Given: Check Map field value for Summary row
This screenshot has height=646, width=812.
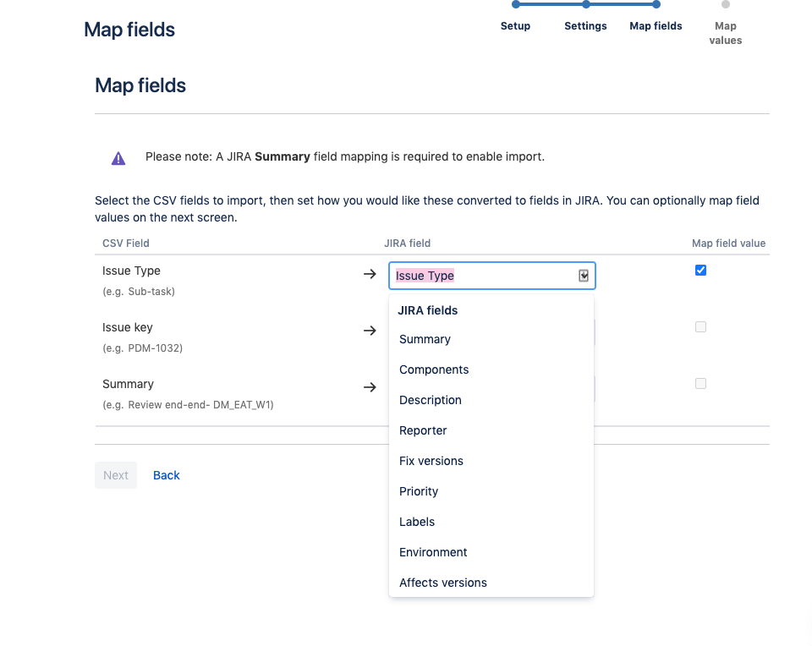Looking at the screenshot, I should (700, 384).
